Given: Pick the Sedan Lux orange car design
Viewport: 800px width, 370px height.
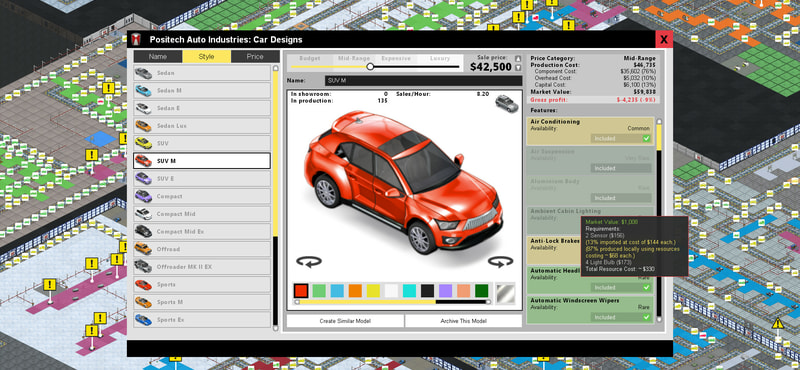Looking at the screenshot, I should click(202, 126).
